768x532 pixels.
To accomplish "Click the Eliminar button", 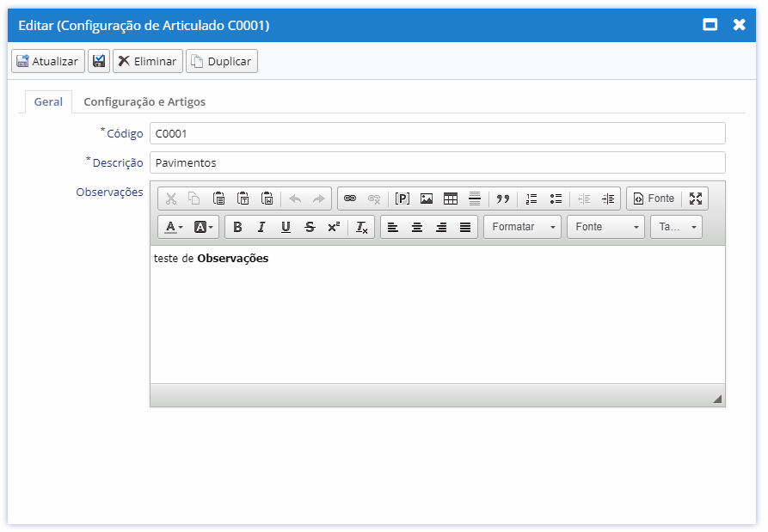I will (x=148, y=61).
